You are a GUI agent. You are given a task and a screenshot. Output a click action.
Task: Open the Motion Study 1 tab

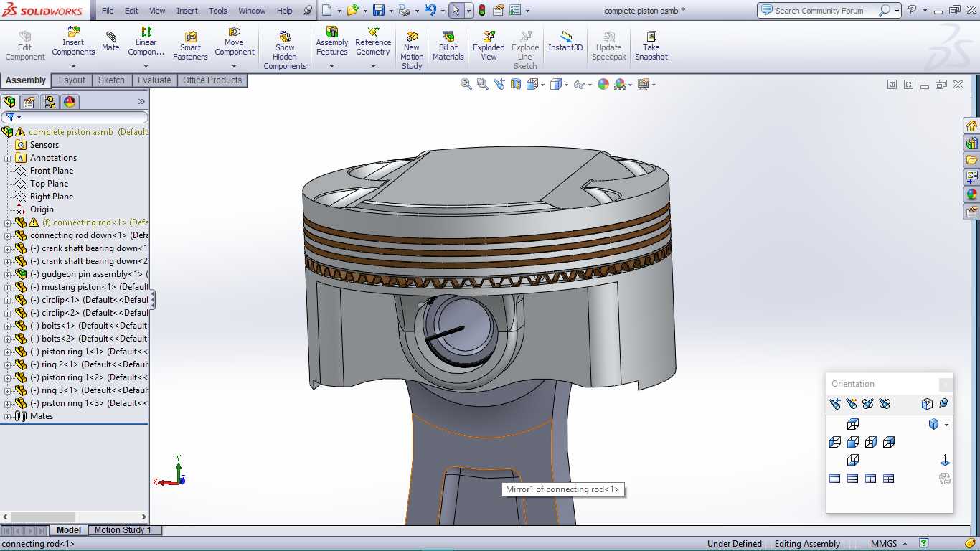123,530
